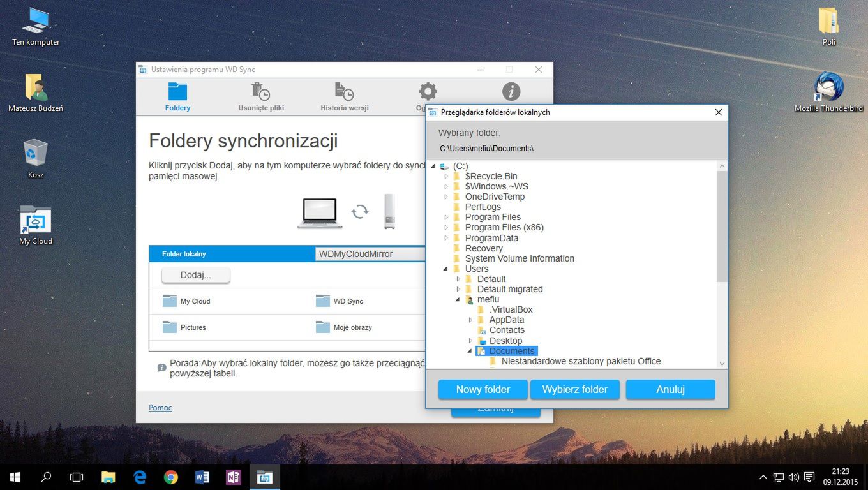The width and height of the screenshot is (868, 490).
Task: Expand the Program Files (x86) arrow
Action: point(446,227)
